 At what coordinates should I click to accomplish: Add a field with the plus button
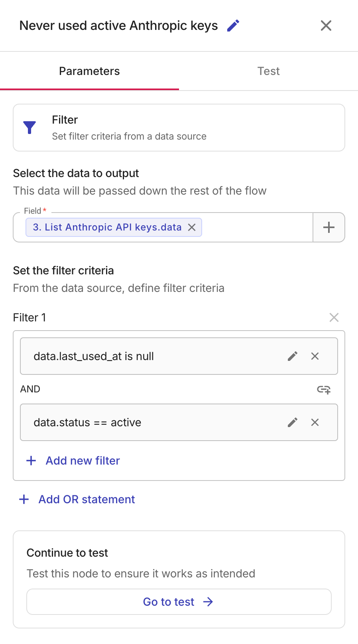tap(329, 227)
